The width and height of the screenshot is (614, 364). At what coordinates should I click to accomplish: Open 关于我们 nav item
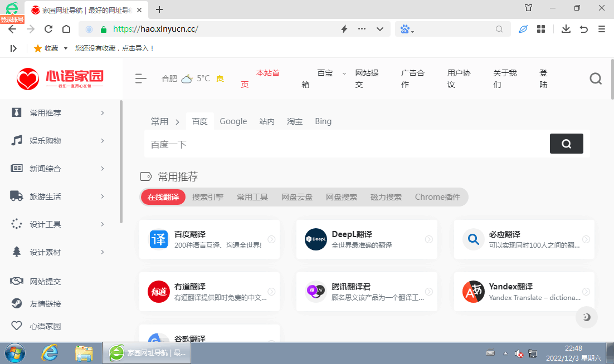click(505, 78)
